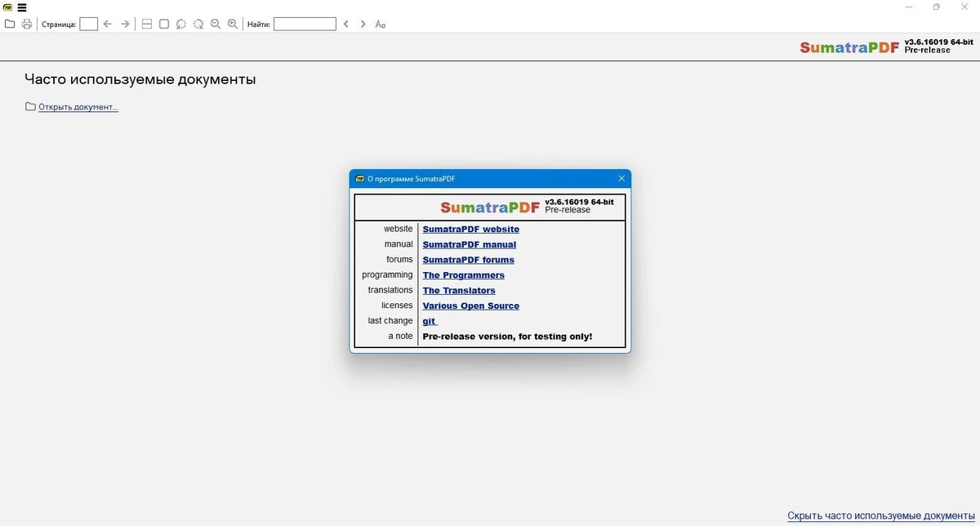Viewport: 980px width, 527px height.
Task: Rotate the page clockwise
Action: [x=198, y=24]
